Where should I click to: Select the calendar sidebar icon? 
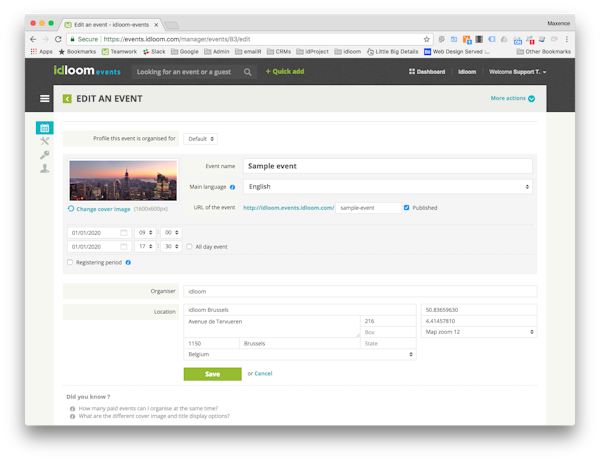tap(44, 128)
